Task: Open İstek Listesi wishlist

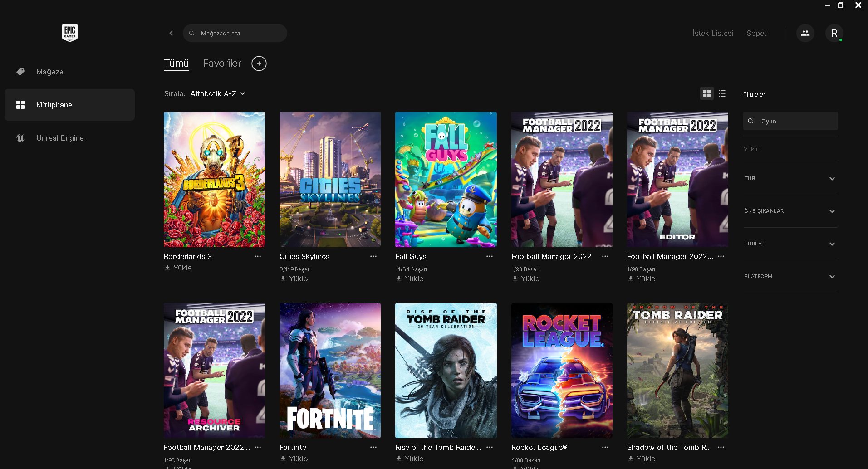Action: pyautogui.click(x=713, y=33)
